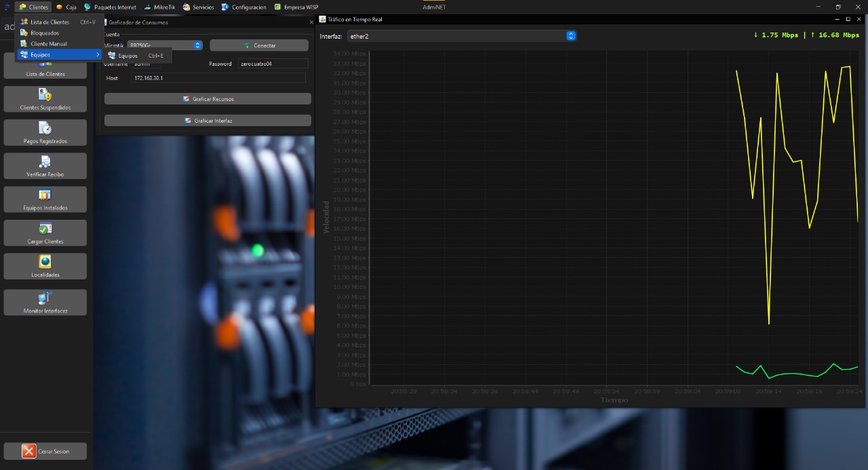Image resolution: width=868 pixels, height=470 pixels.
Task: Close the Graficador de Consumos dialog
Action: [311, 22]
